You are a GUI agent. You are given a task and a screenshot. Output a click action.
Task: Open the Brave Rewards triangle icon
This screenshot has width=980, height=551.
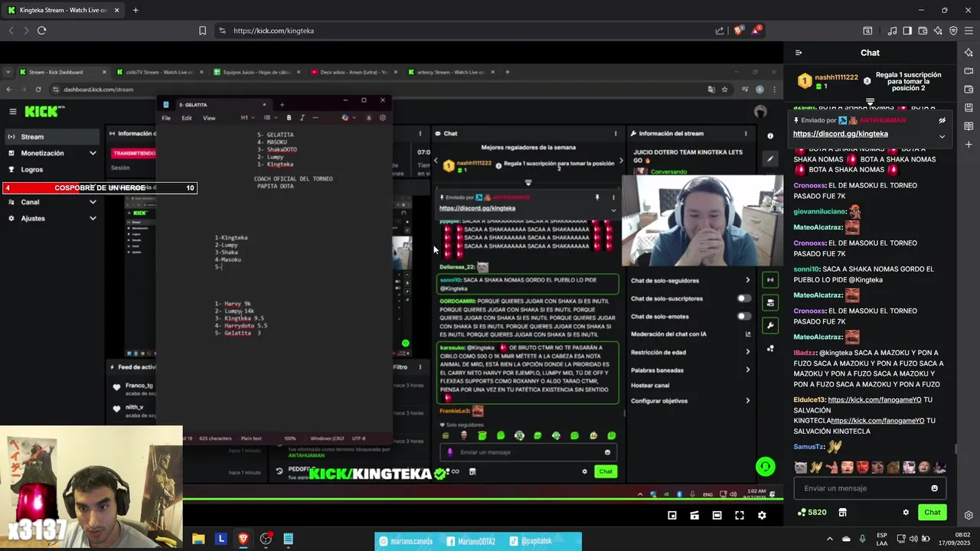pos(756,31)
